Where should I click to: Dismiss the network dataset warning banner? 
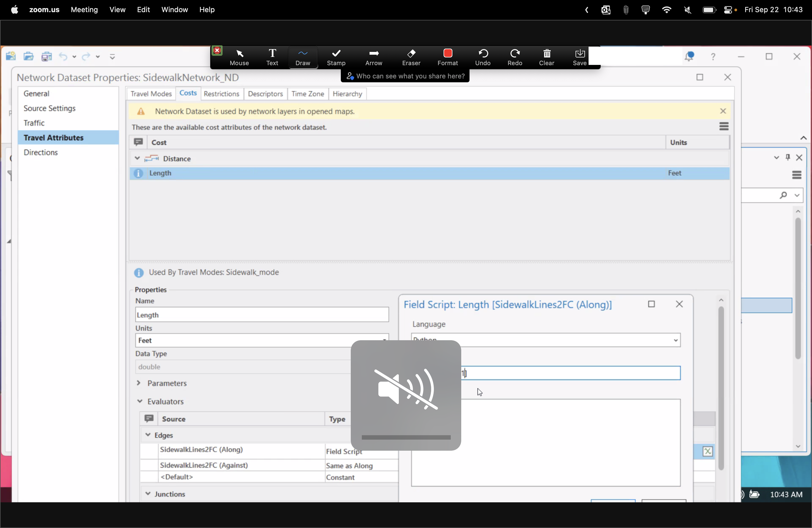pos(723,111)
